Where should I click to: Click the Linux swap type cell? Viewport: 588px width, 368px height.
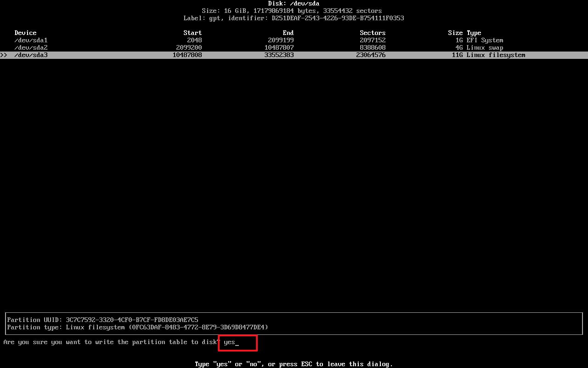click(485, 48)
